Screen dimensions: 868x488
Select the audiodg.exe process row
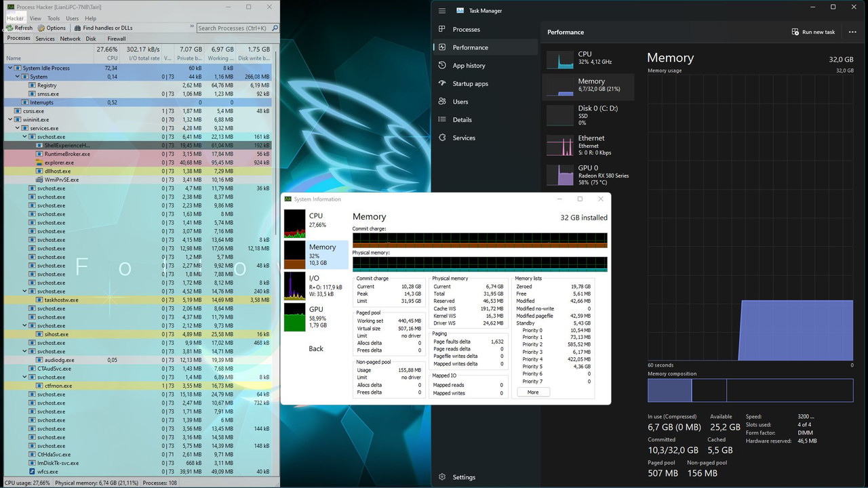coord(139,360)
